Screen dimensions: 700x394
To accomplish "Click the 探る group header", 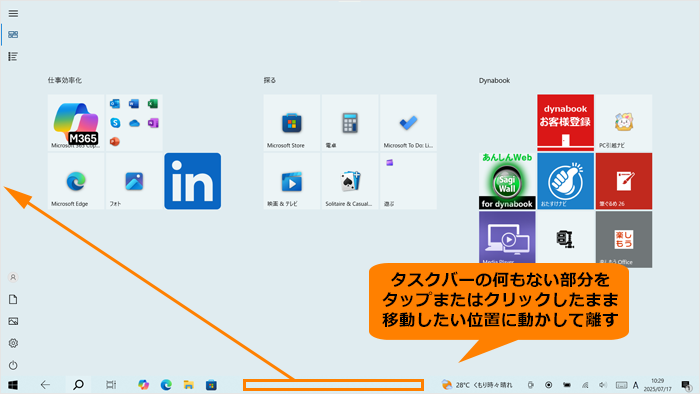I will [270, 80].
